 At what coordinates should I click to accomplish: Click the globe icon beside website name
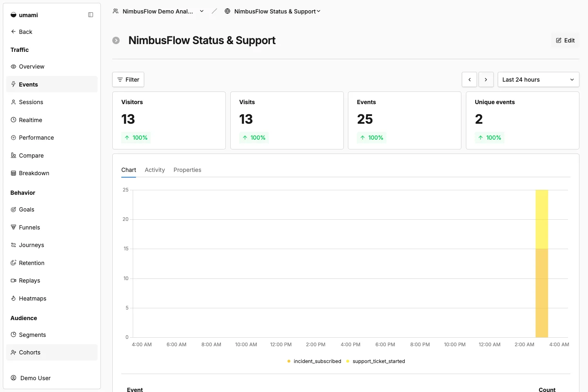point(227,11)
